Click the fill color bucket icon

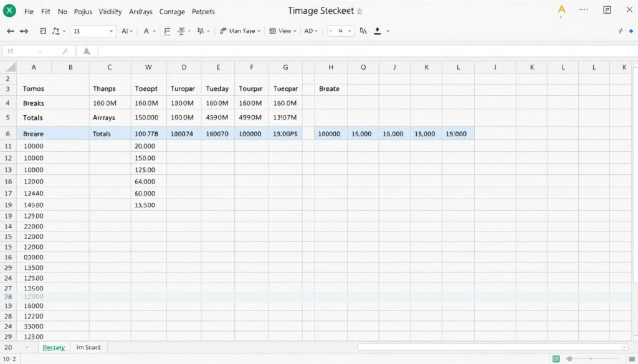click(377, 31)
